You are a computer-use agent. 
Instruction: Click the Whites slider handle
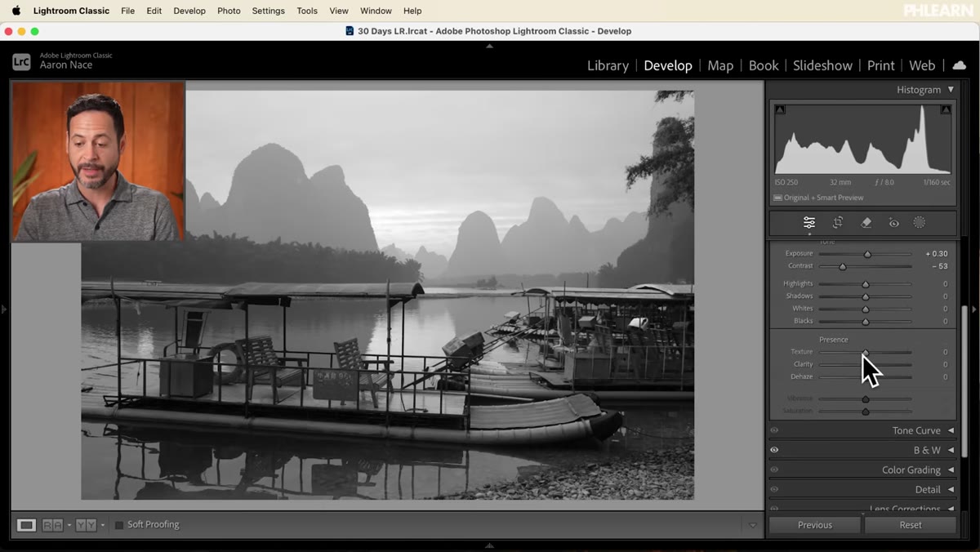(x=865, y=309)
